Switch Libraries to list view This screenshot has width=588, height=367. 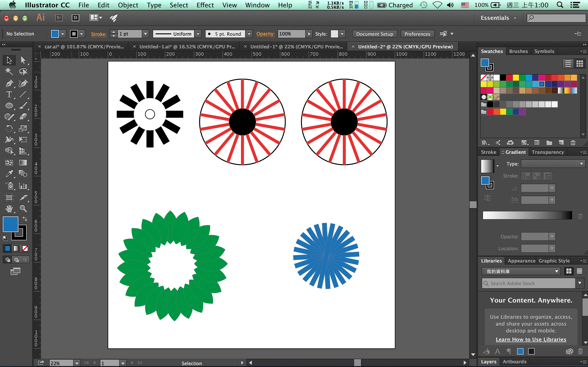point(579,271)
